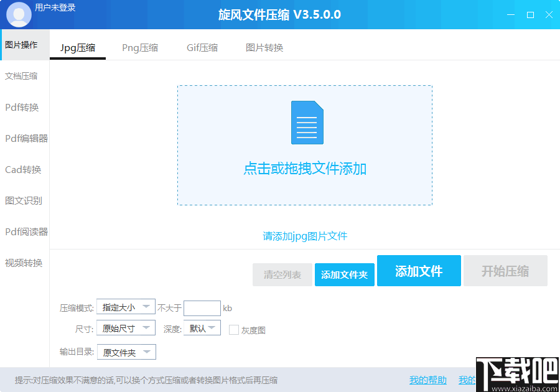Open the 尺寸 原始尺寸 dropdown

coord(126,328)
